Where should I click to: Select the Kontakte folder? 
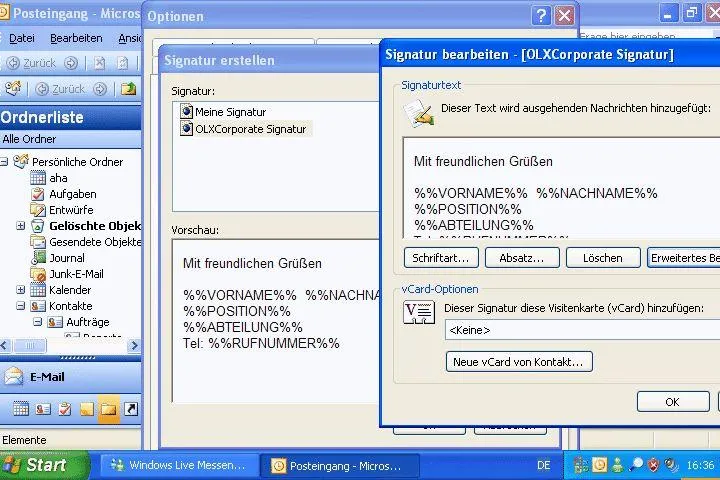pos(61,306)
